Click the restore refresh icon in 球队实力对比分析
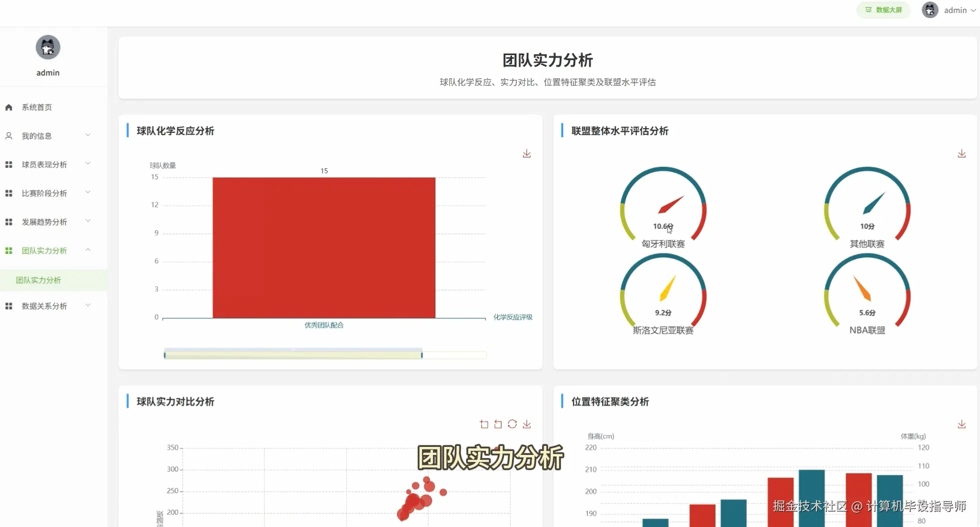This screenshot has height=527, width=980. pos(512,424)
